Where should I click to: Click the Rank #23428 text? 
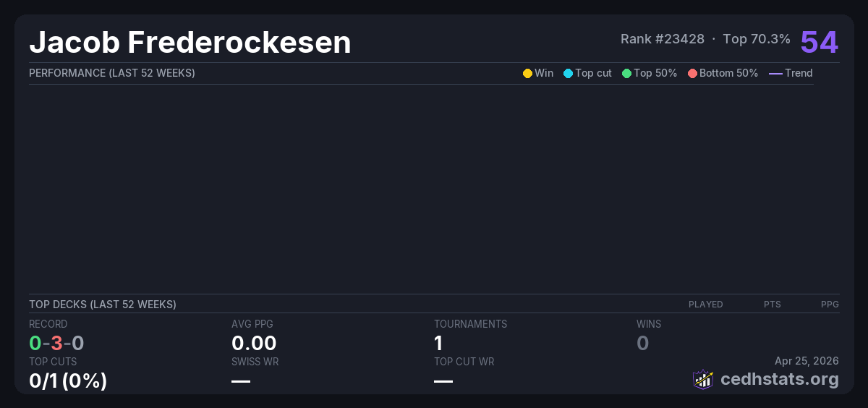coord(662,39)
